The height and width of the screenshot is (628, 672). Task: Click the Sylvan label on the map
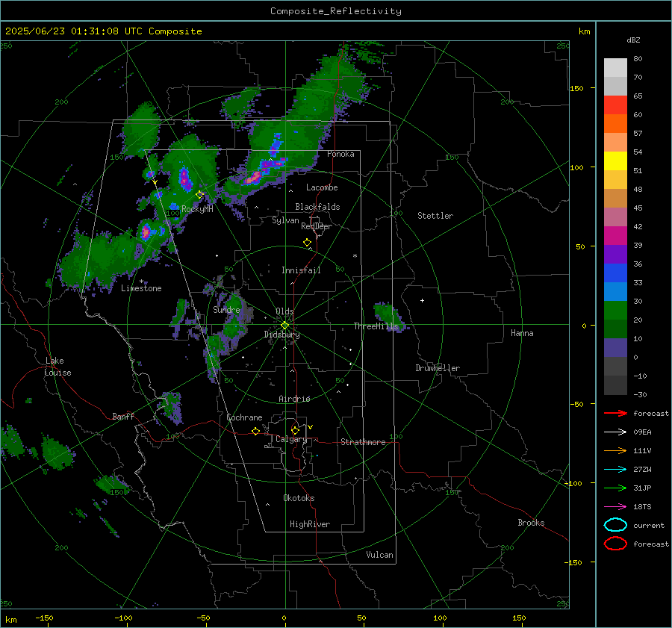click(x=285, y=221)
